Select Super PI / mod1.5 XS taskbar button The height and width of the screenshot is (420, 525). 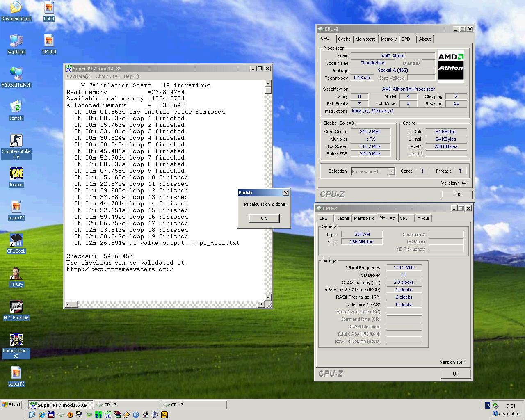click(61, 405)
